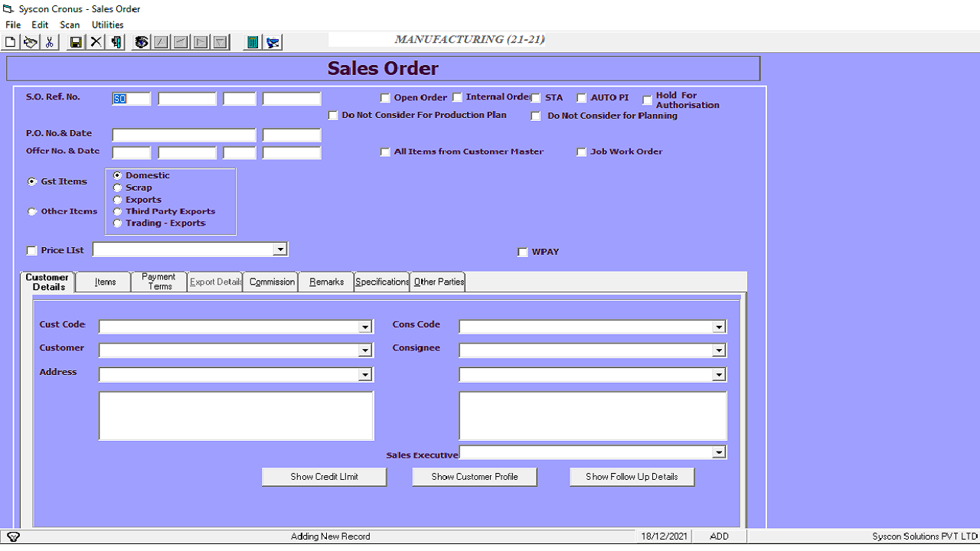Check the Job Work Order box
Screen dimensions: 980x551
(582, 152)
